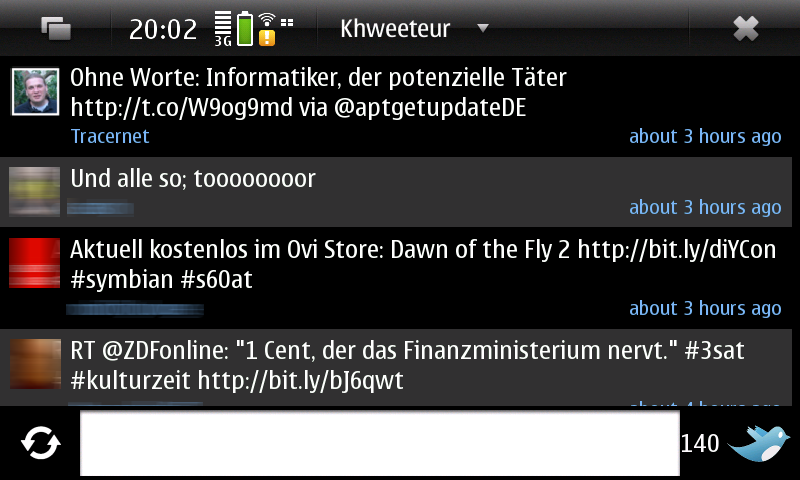Image resolution: width=800 pixels, height=480 pixels.
Task: Open first tweet's 'about 3 hours ago' timestamp
Action: 705,136
